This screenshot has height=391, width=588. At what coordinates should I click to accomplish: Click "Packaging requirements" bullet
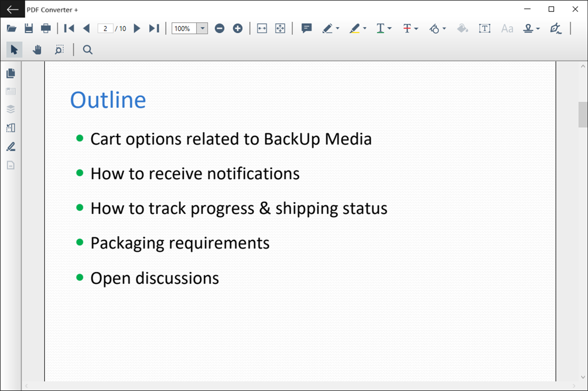point(180,243)
